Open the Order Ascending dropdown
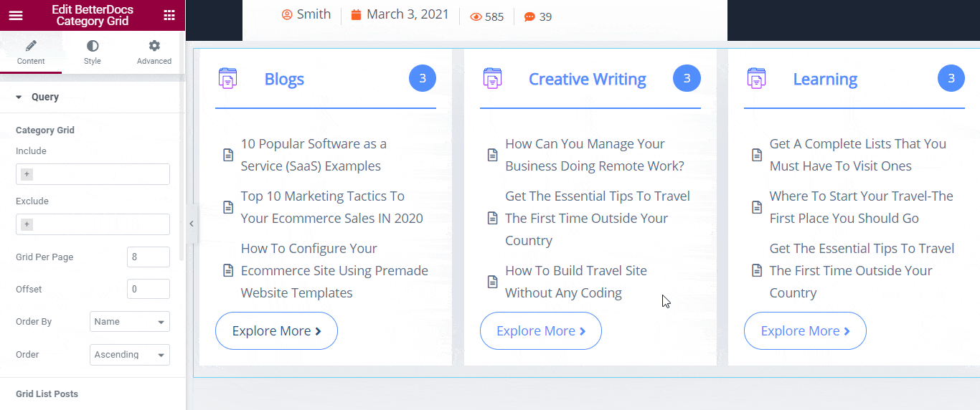This screenshot has height=410, width=980. coord(129,355)
